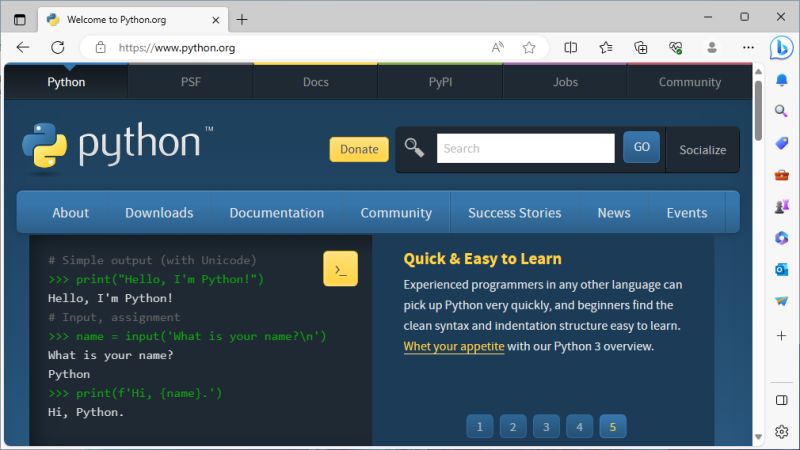The image size is (800, 450).
Task: Click the page scroll down arrow
Action: coord(758,437)
